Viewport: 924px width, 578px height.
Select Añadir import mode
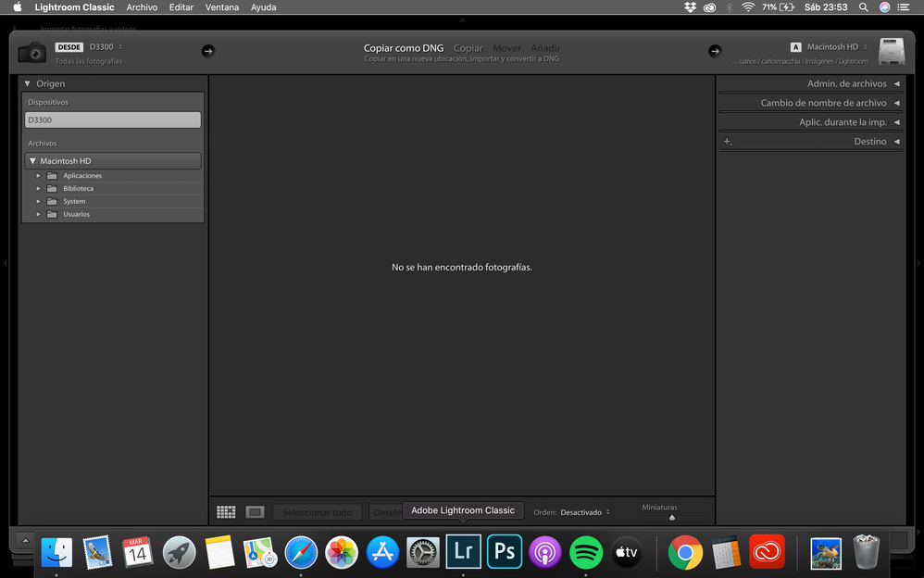(545, 48)
